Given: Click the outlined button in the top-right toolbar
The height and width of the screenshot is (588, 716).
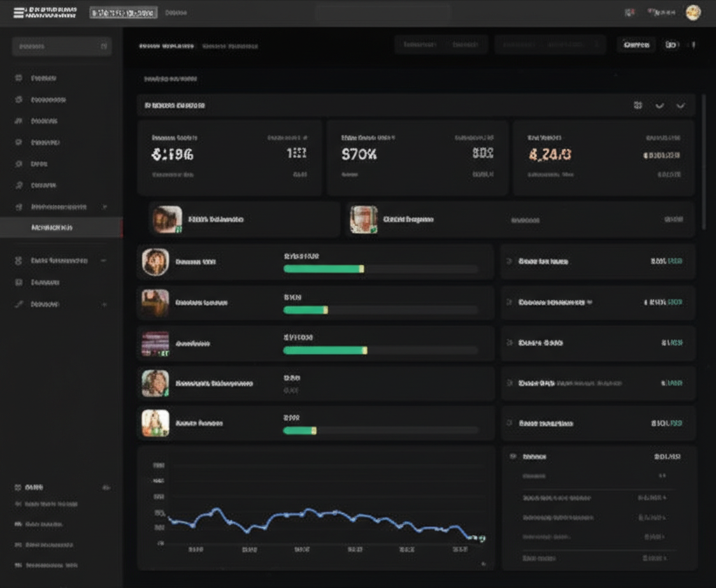Looking at the screenshot, I should pyautogui.click(x=636, y=45).
